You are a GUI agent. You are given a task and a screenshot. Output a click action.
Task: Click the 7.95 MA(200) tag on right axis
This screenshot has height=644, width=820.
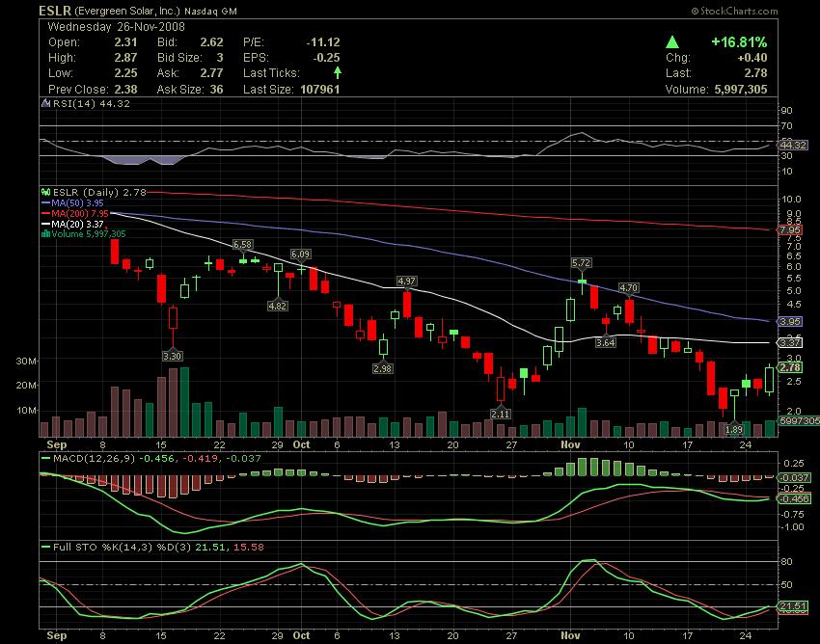(790, 230)
